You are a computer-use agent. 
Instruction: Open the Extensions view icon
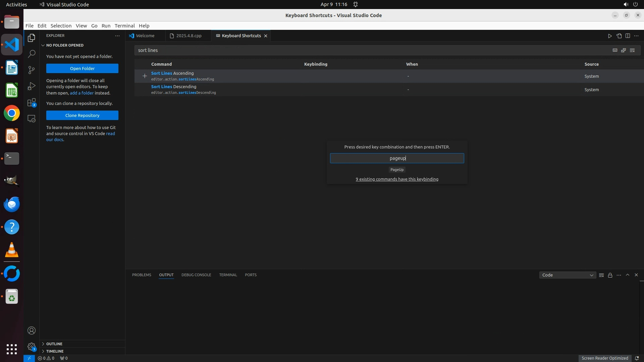click(32, 103)
